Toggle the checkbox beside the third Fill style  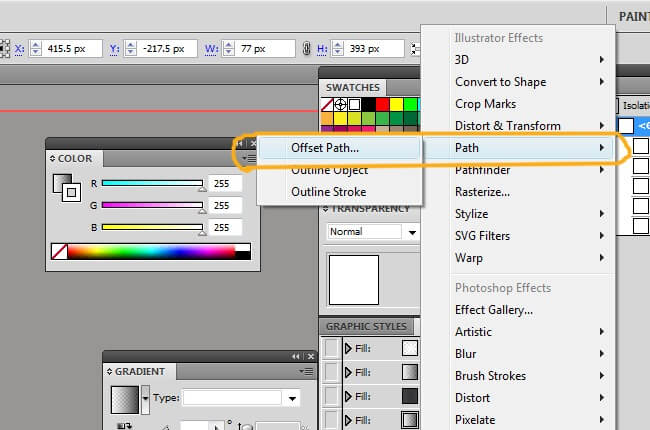click(x=332, y=396)
